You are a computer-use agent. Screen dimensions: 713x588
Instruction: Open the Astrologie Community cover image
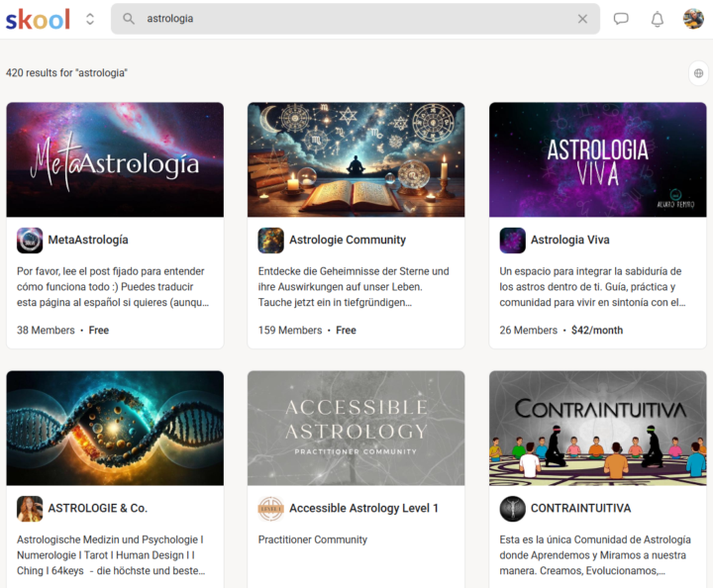point(356,159)
